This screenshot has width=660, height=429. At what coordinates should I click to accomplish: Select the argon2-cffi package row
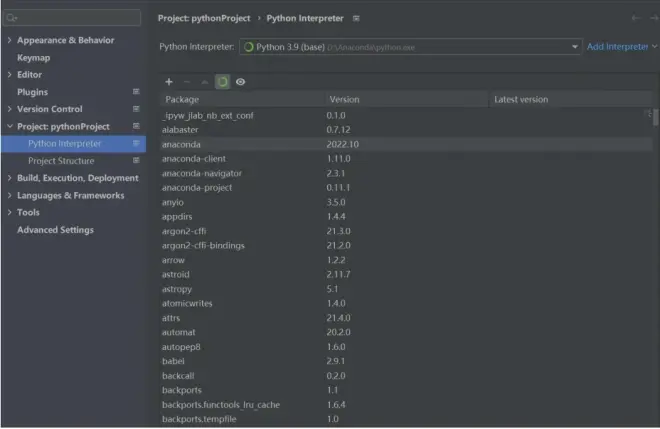point(406,231)
